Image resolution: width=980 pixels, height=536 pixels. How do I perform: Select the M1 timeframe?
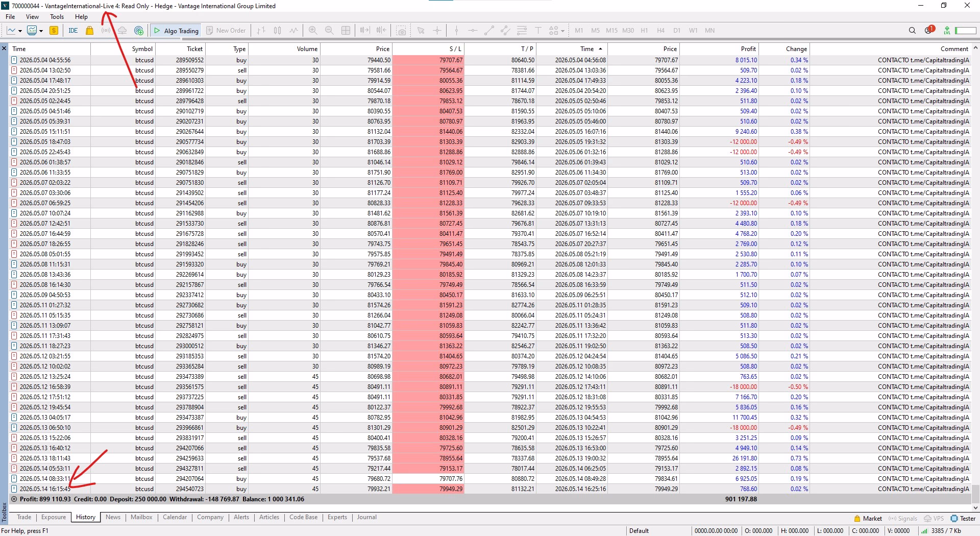(579, 31)
